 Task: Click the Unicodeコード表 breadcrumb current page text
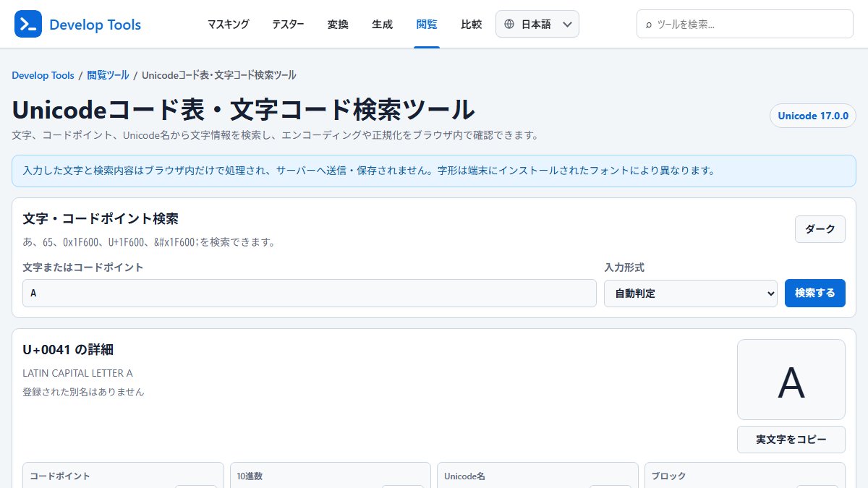pyautogui.click(x=219, y=75)
